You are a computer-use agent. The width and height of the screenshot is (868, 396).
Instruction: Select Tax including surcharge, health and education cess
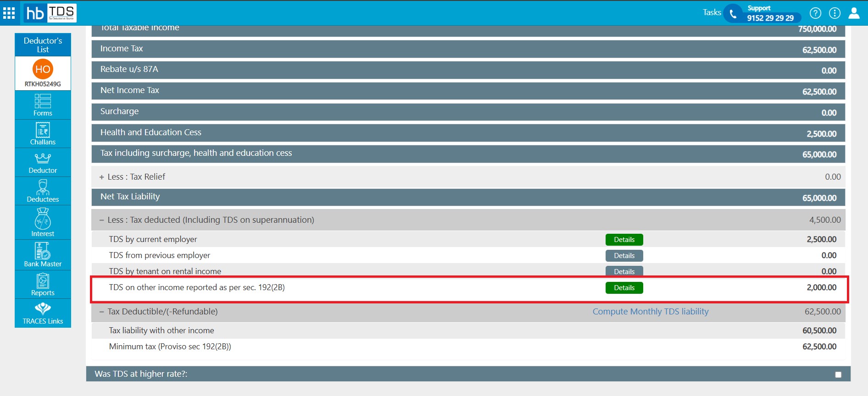[468, 154]
